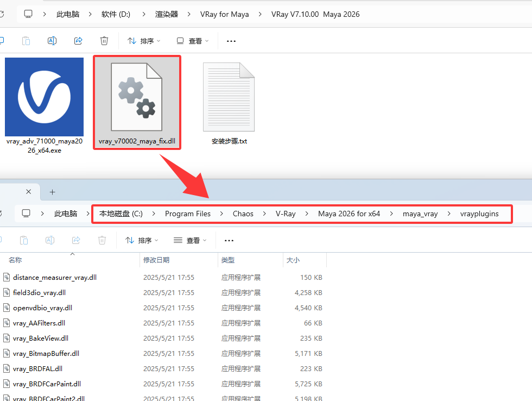Click the file icon beside openvdbio_vray.dll

point(7,308)
